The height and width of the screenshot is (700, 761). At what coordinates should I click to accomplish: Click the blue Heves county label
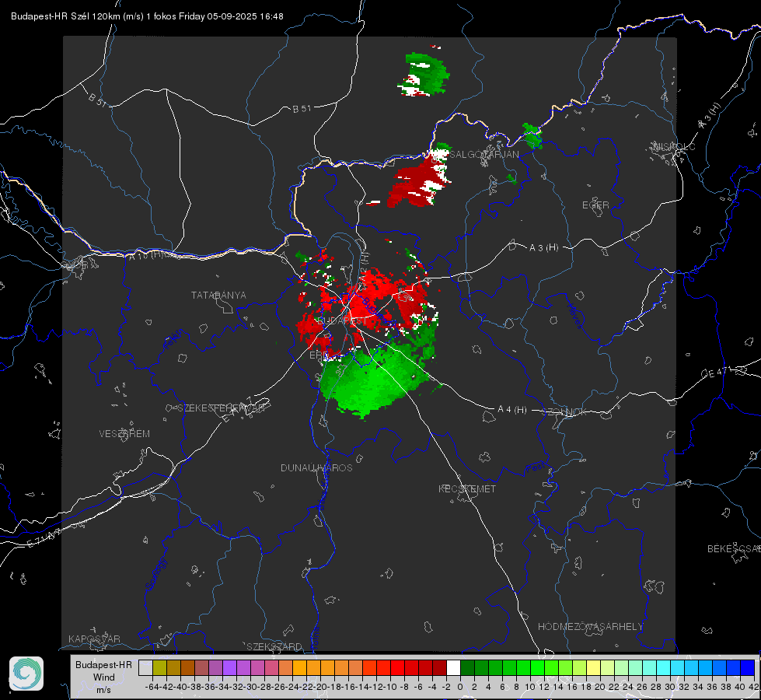point(574,317)
